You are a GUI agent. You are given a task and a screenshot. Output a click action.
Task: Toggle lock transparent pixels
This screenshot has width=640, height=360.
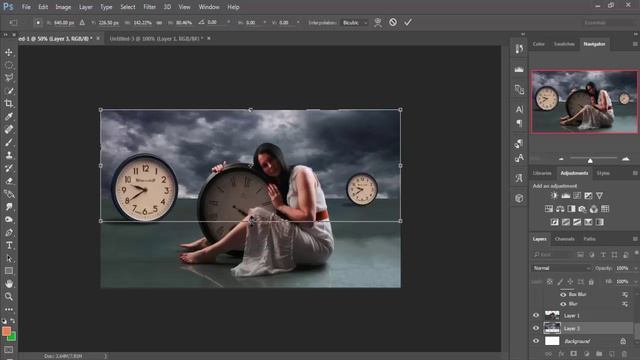coord(550,282)
